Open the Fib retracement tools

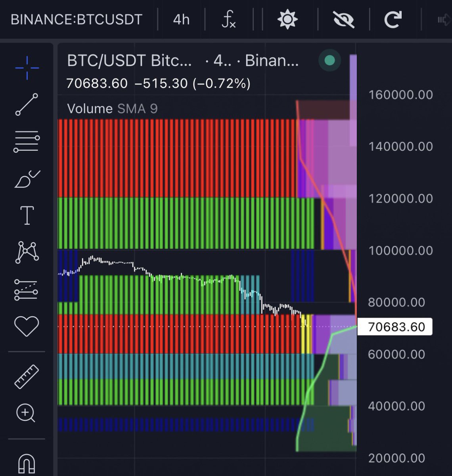coord(26,141)
